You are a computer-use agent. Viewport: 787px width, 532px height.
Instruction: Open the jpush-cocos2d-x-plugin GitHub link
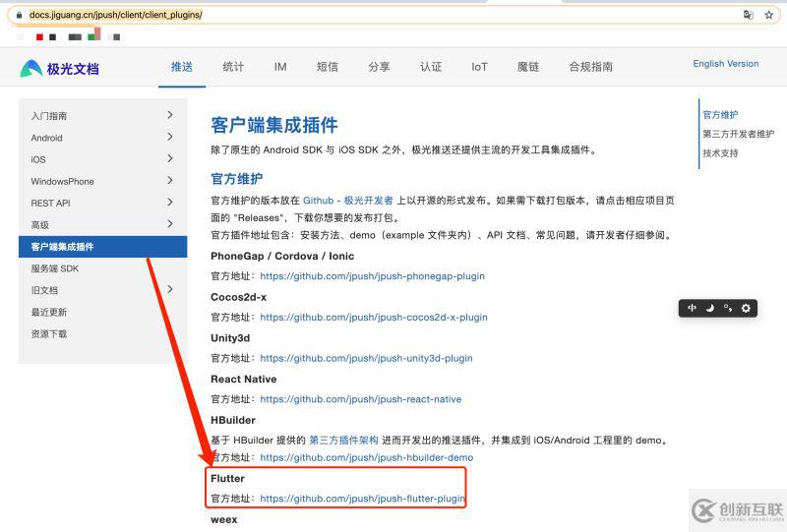(x=374, y=318)
